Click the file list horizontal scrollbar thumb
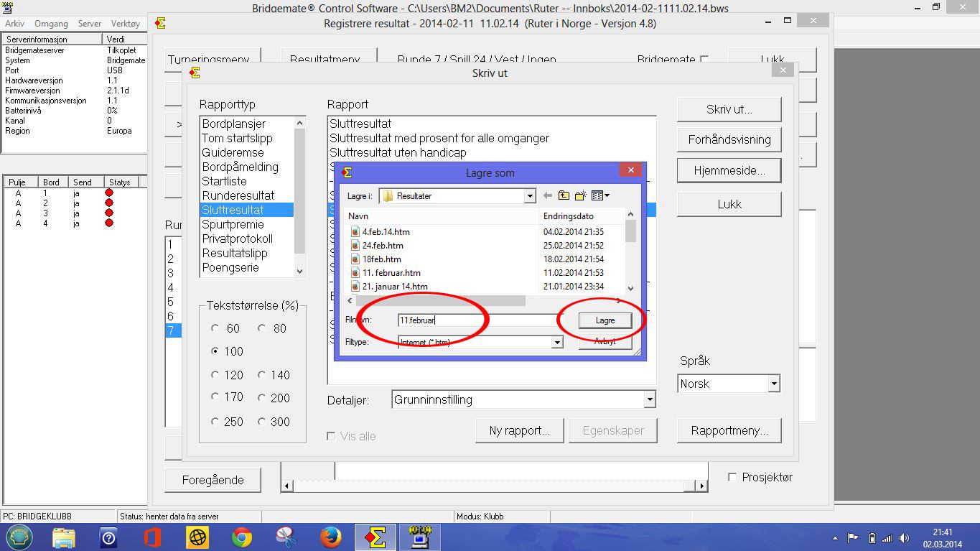The width and height of the screenshot is (980, 551). point(441,300)
